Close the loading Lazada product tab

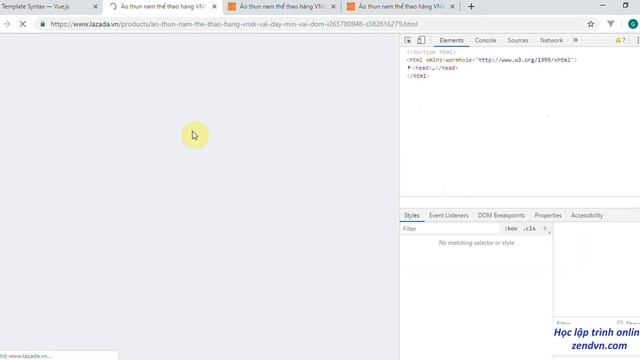[x=214, y=7]
